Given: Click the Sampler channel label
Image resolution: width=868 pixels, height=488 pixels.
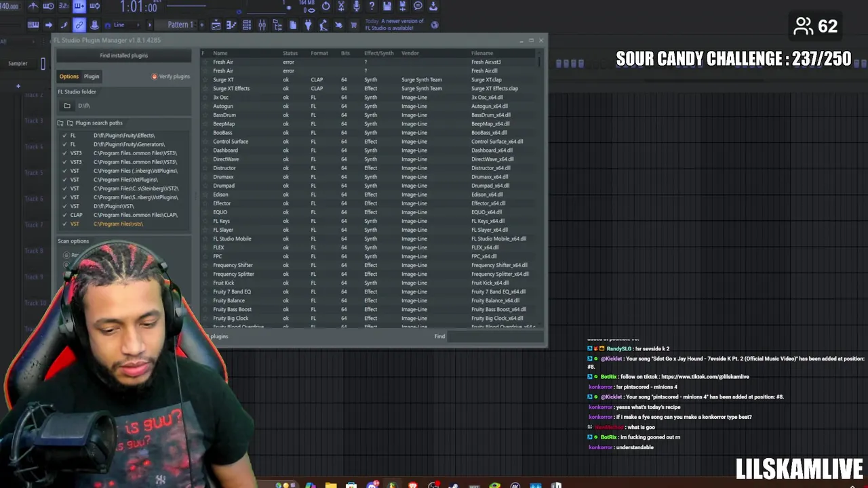Looking at the screenshot, I should coord(18,64).
